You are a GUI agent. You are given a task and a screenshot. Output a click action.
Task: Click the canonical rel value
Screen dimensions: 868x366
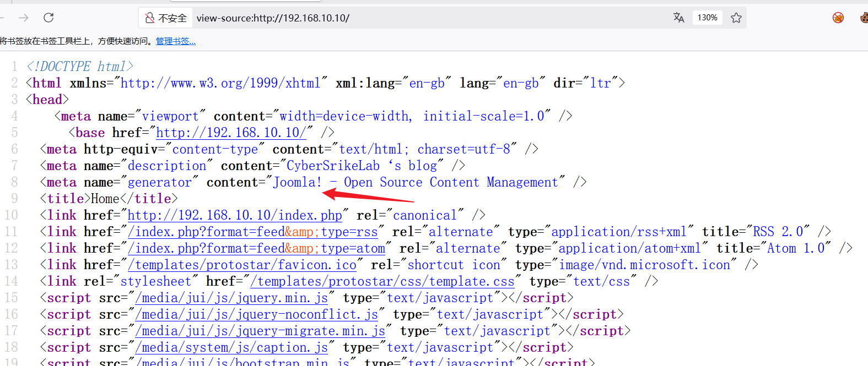[425, 215]
